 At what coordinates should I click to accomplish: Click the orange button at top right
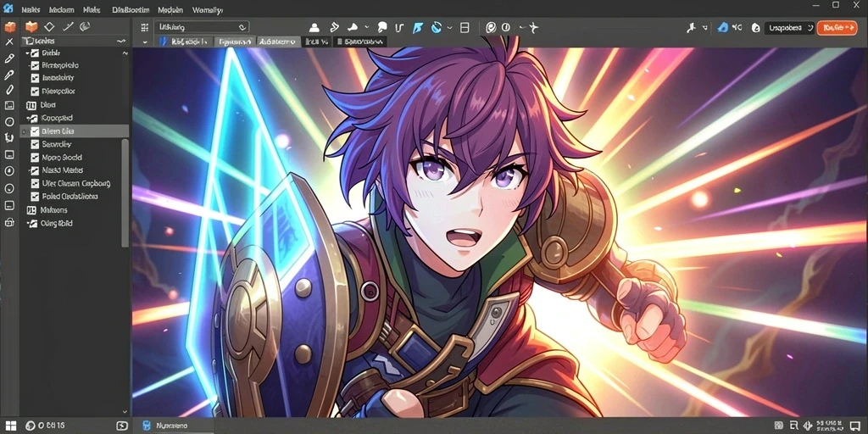837,28
